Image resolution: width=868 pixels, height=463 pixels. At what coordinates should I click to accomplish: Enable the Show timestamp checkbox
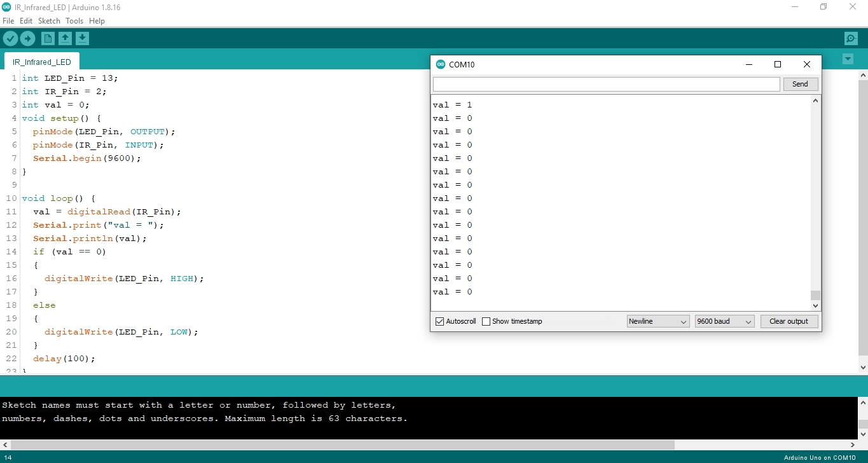point(486,321)
